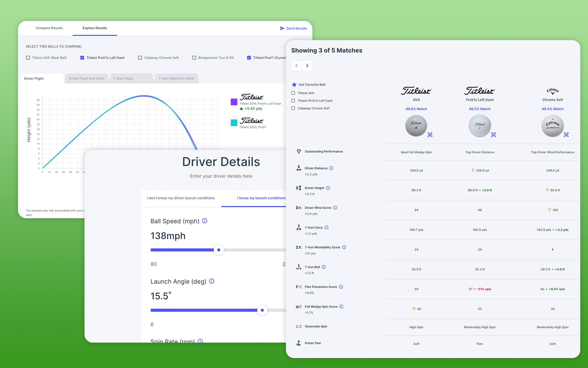Select "I don't know my driver launch conditions"

point(181,198)
